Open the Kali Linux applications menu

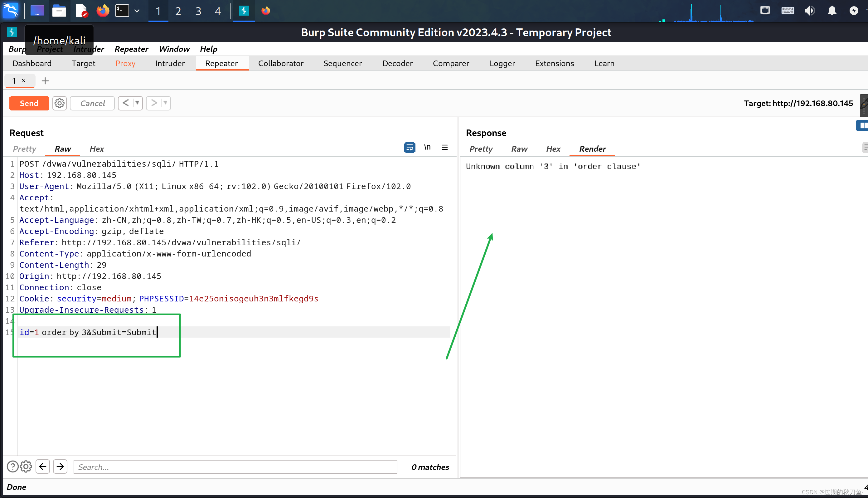click(x=11, y=11)
